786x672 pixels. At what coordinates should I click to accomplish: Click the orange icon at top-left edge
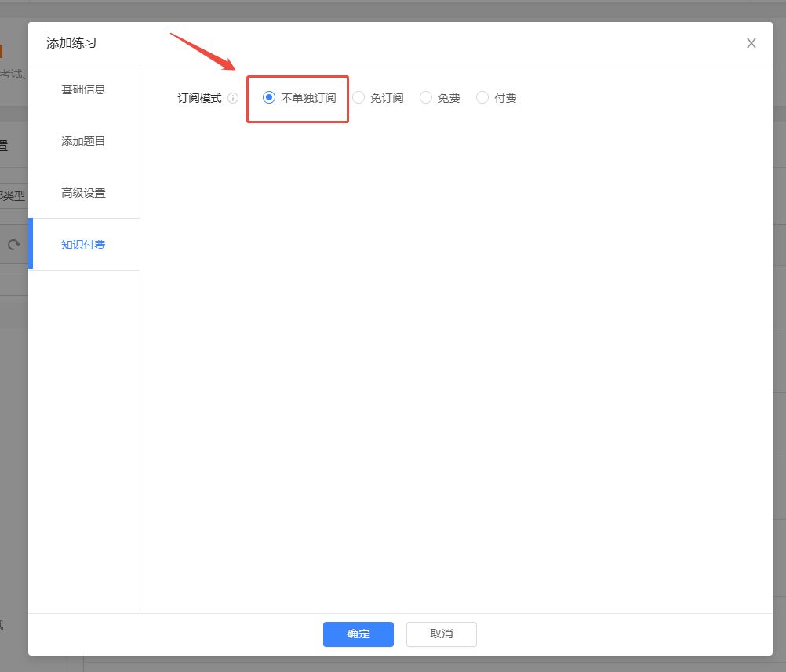click(2, 52)
